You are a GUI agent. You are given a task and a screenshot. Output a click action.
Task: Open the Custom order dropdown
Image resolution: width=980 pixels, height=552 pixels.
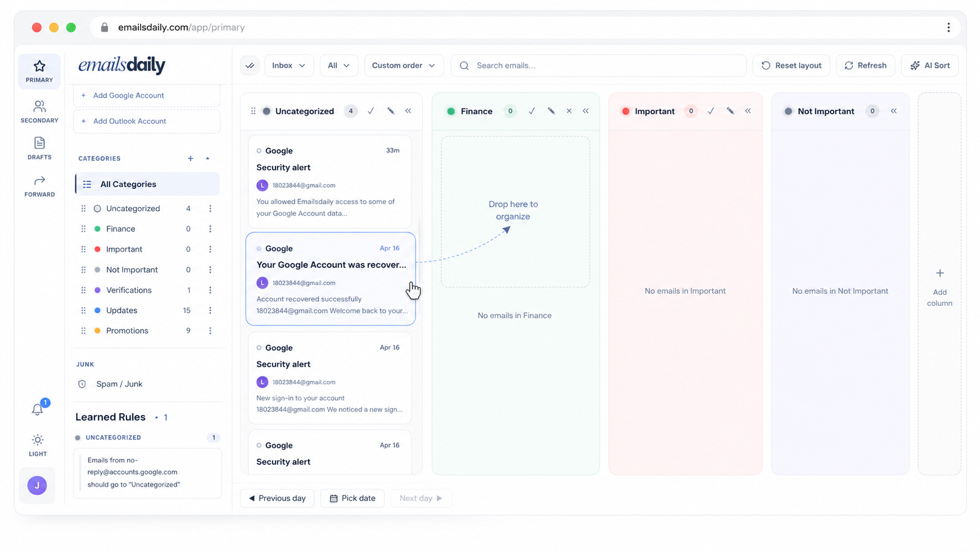pyautogui.click(x=404, y=66)
